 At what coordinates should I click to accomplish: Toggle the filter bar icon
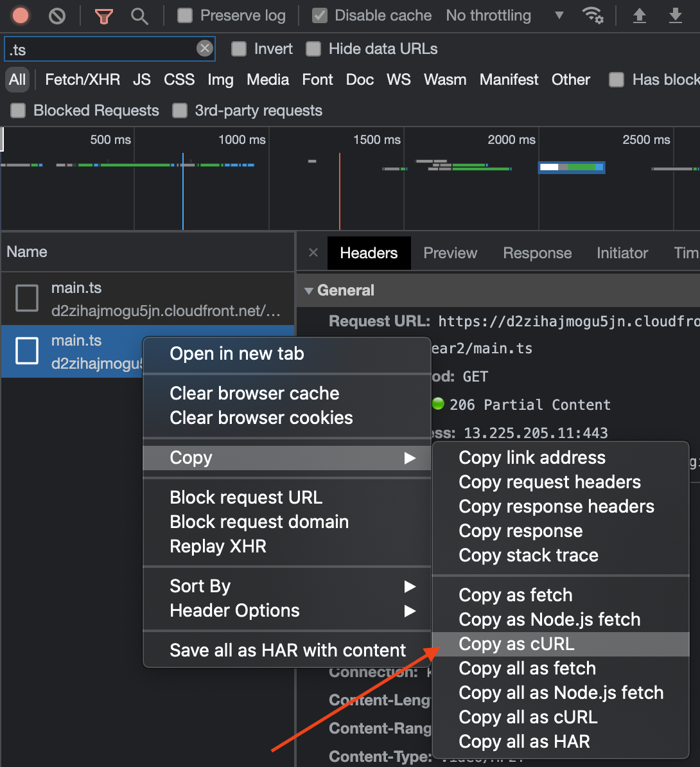tap(103, 16)
